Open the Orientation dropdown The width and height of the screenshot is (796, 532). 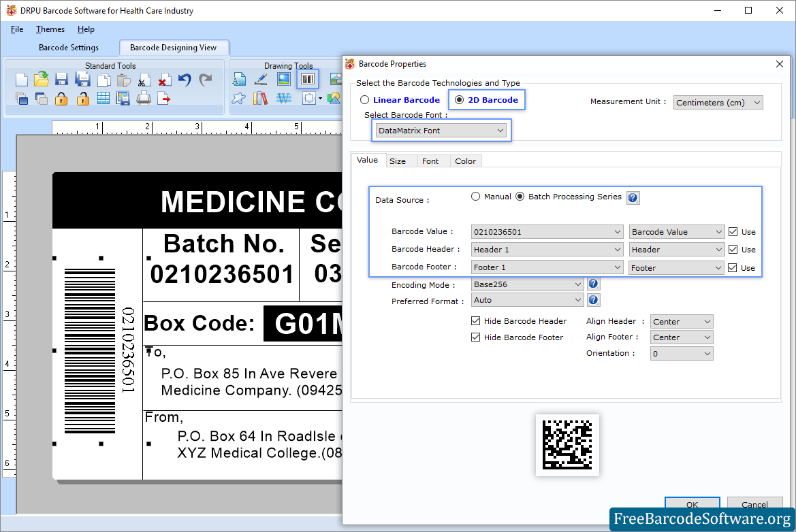[x=682, y=354]
